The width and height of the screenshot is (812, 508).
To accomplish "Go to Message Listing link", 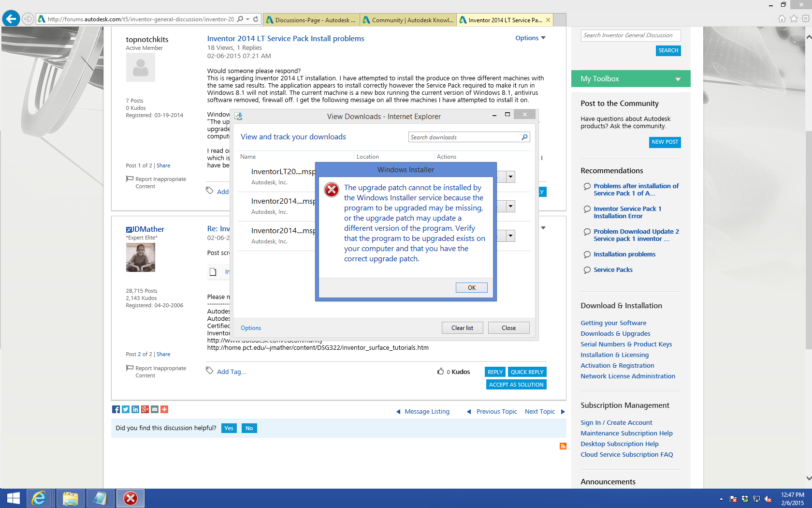I will point(427,412).
